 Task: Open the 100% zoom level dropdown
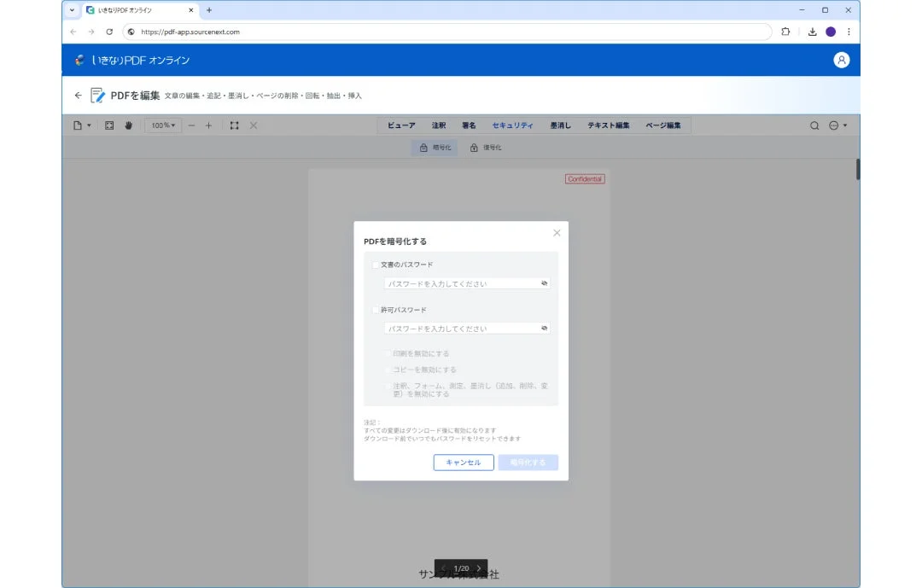(161, 125)
